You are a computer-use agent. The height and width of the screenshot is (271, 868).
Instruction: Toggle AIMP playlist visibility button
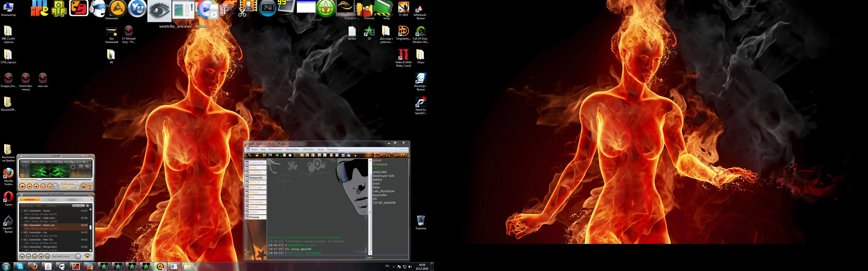[83, 186]
